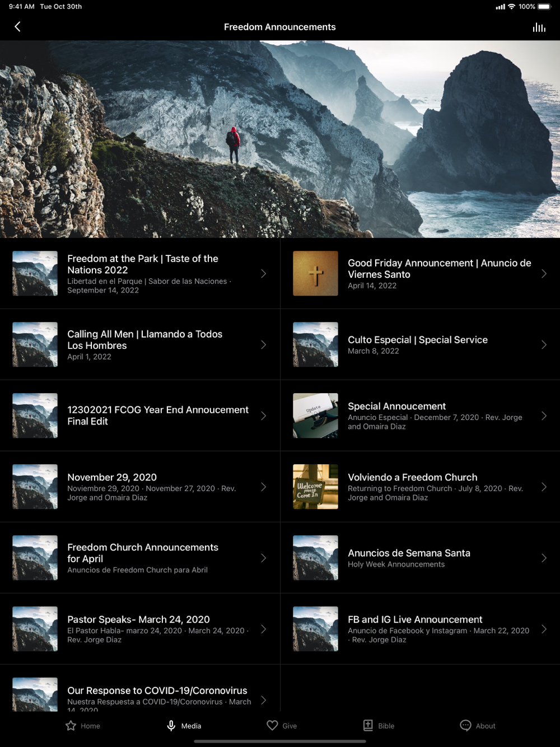Expand chevron for Pastor Speaks row
The width and height of the screenshot is (560, 747).
click(x=263, y=629)
